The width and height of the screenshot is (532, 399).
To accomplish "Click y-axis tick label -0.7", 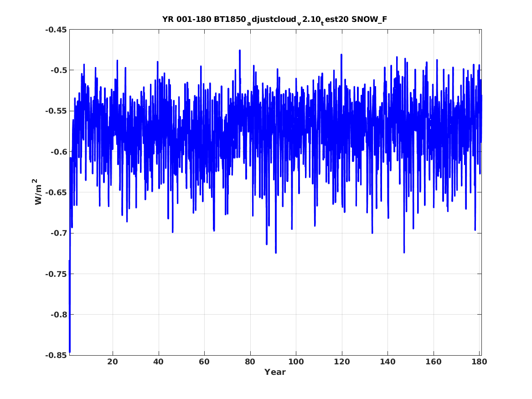I will click(x=59, y=233).
